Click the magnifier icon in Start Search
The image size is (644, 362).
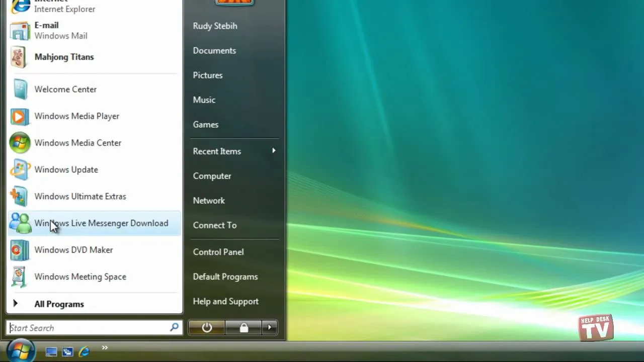click(x=174, y=327)
